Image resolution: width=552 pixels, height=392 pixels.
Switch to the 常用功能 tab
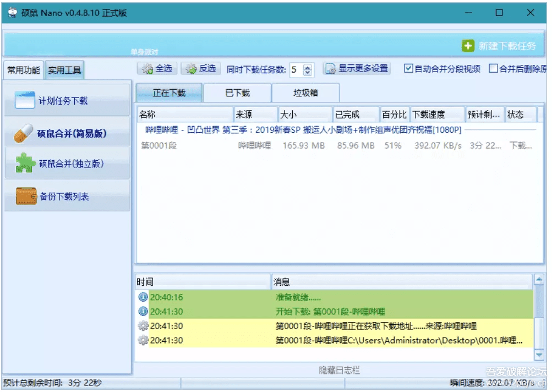[24, 70]
